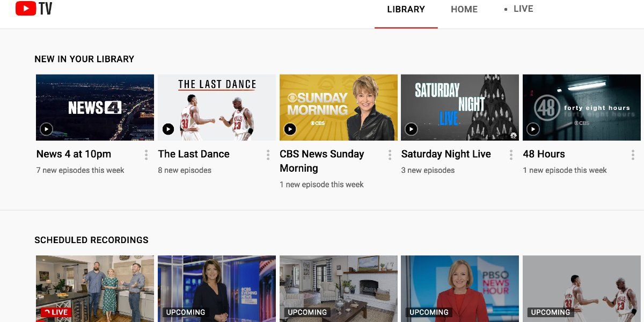
Task: Open the Saturday Night Live overflow menu
Action: coord(511,155)
